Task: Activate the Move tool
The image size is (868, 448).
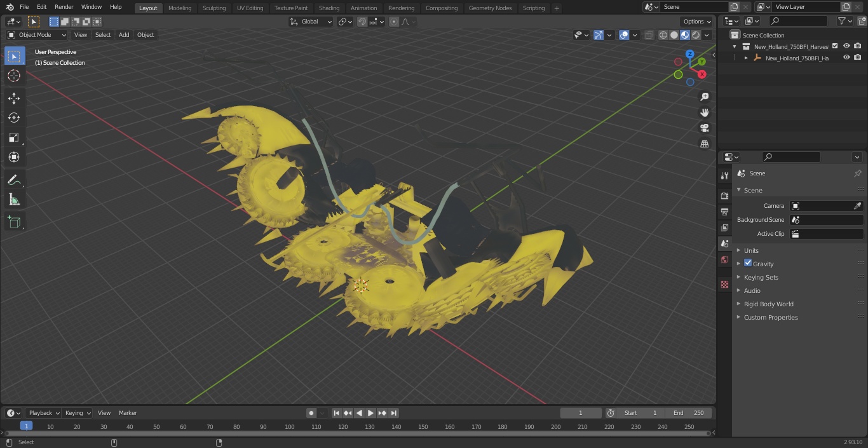Action: [14, 98]
